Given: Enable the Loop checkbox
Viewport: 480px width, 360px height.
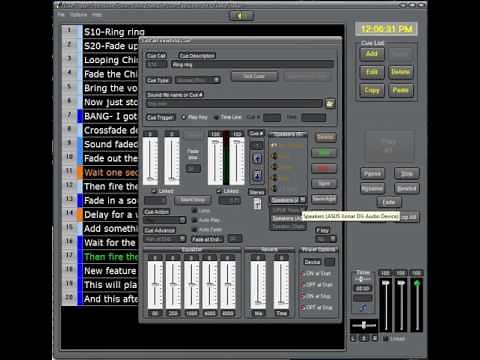Looking at the screenshot, I should 194,211.
